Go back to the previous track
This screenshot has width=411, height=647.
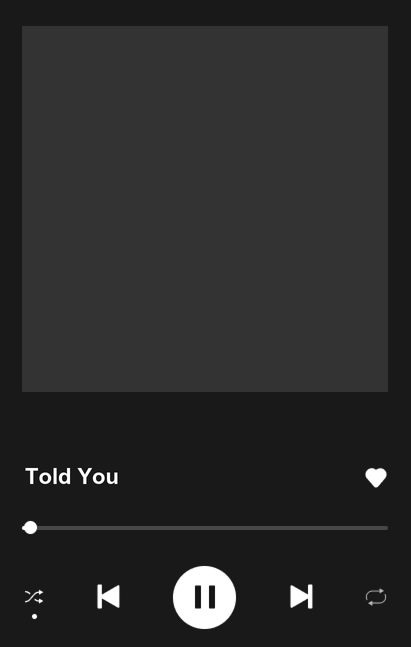click(x=109, y=596)
